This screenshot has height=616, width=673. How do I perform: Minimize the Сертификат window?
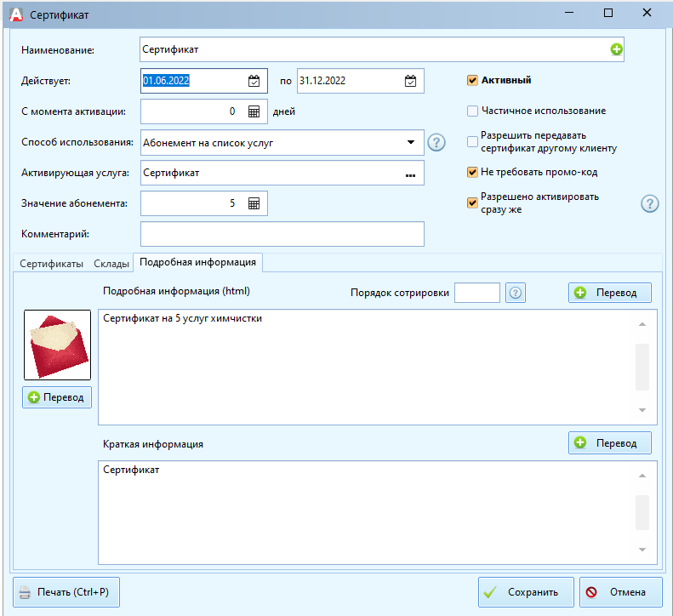click(569, 13)
